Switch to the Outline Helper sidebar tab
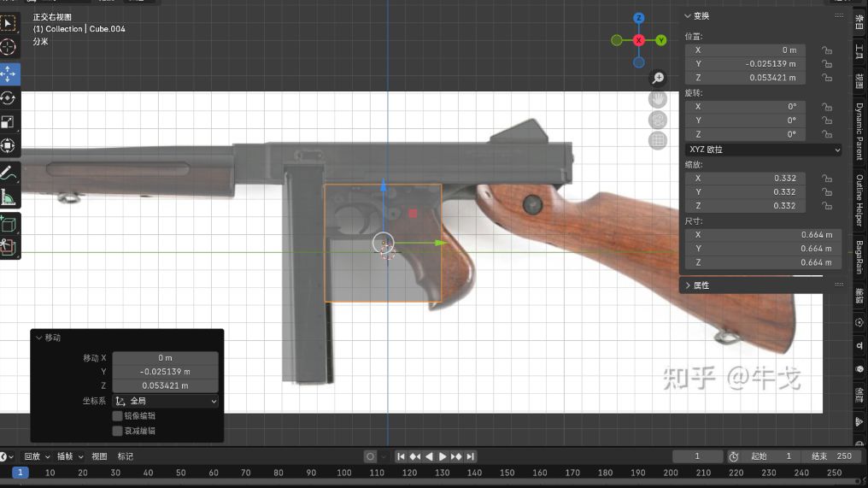This screenshot has width=868, height=488. click(859, 201)
